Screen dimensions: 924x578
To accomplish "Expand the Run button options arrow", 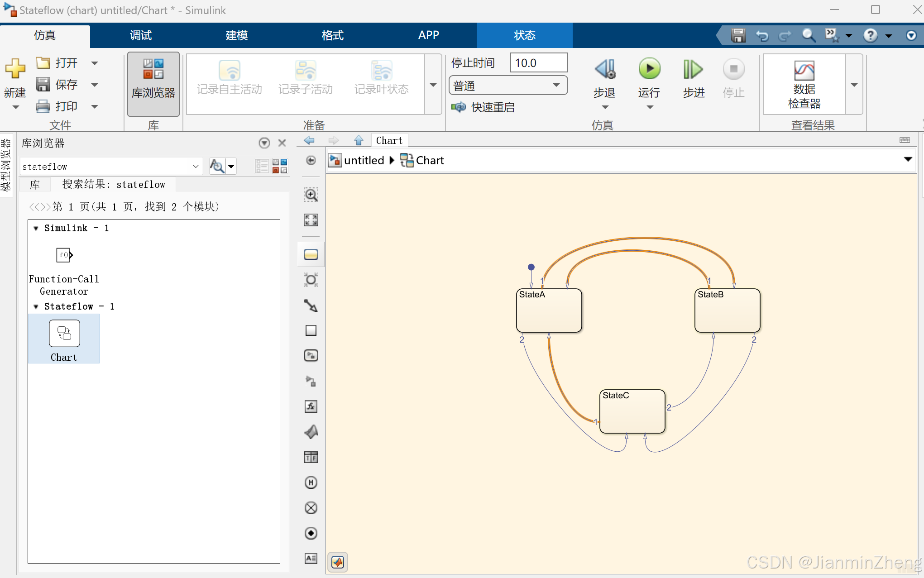I will click(x=650, y=108).
